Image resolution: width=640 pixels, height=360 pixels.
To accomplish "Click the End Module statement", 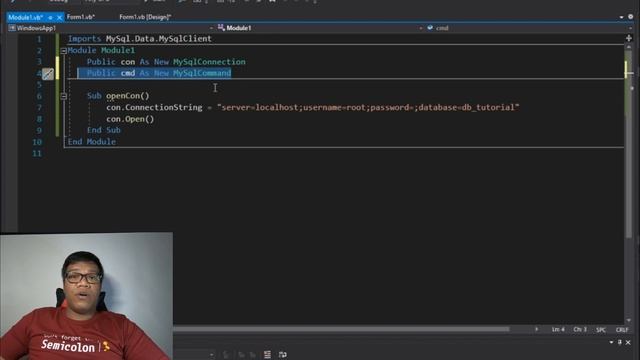I will [92, 142].
